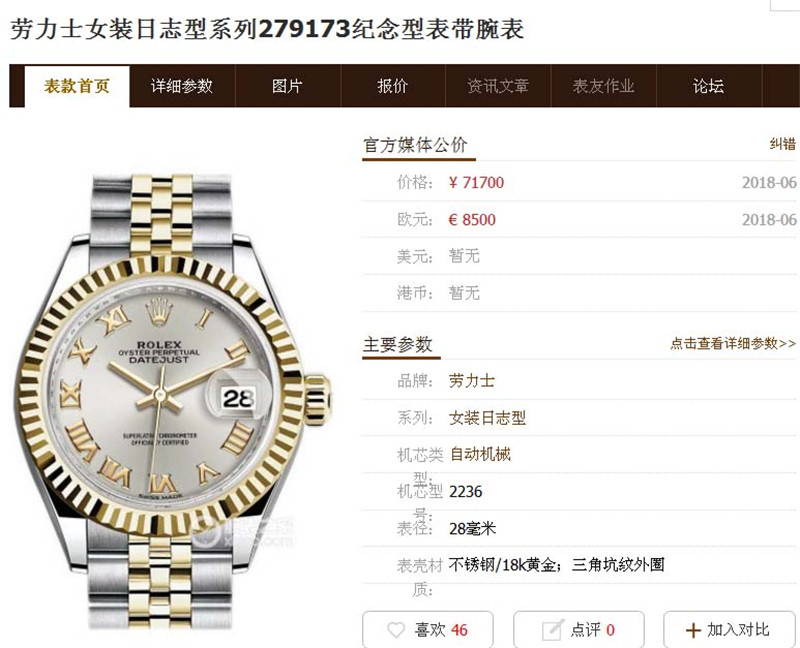
Task: Click the brand link 劳力士
Action: 471,381
